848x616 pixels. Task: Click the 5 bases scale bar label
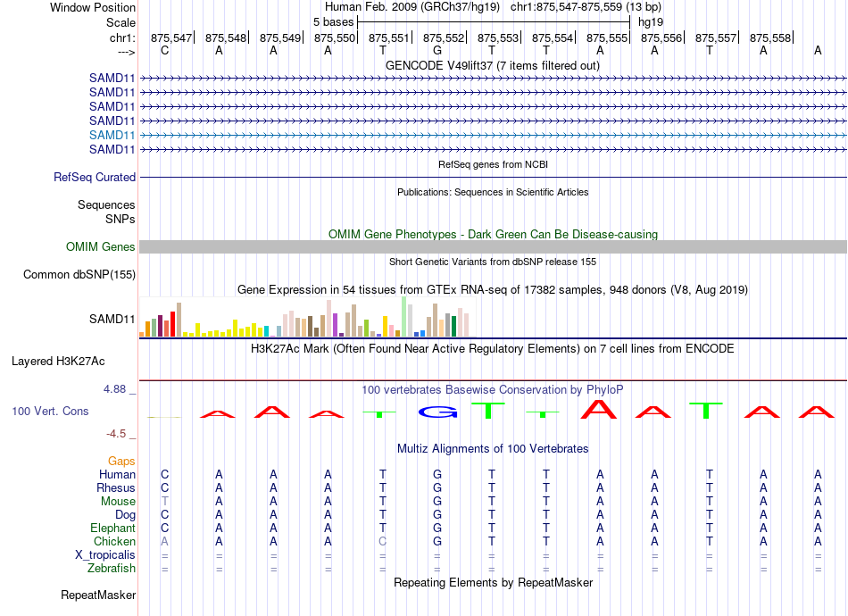point(333,22)
